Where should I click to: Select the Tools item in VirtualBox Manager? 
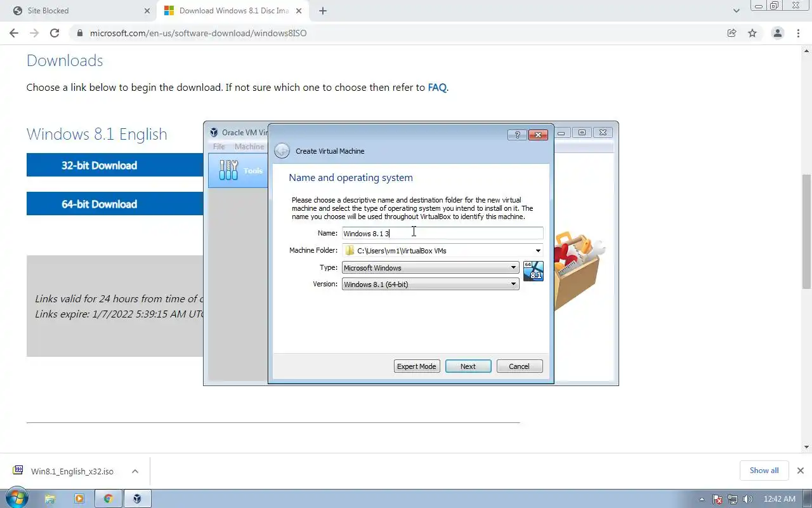click(x=239, y=170)
